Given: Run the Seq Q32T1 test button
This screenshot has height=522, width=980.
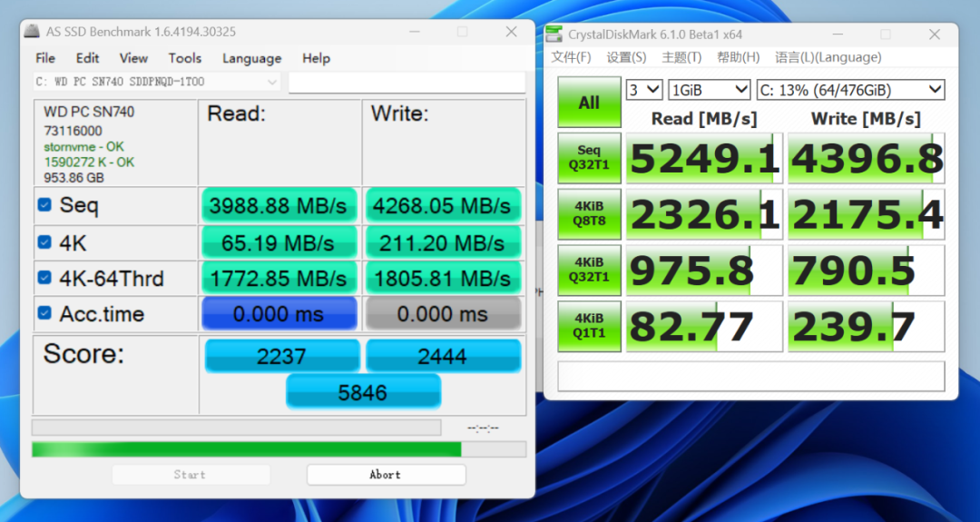Looking at the screenshot, I should pyautogui.click(x=589, y=158).
